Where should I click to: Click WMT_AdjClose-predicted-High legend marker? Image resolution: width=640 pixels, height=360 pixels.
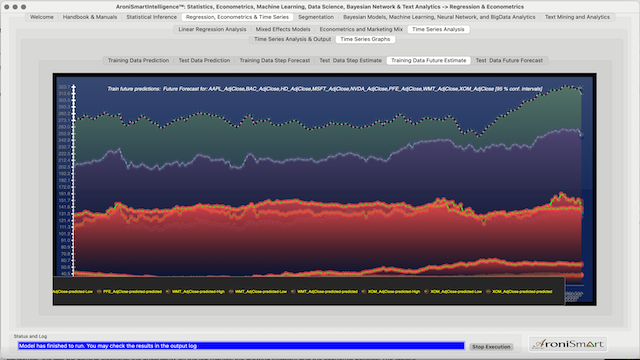[x=168, y=291]
